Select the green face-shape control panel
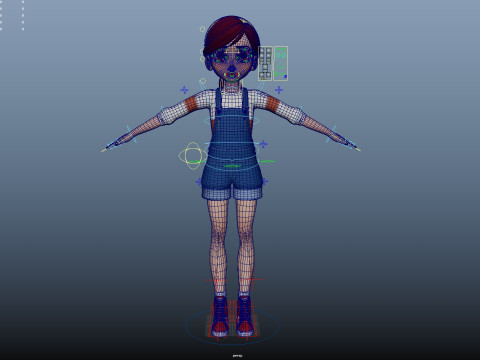 point(281,63)
